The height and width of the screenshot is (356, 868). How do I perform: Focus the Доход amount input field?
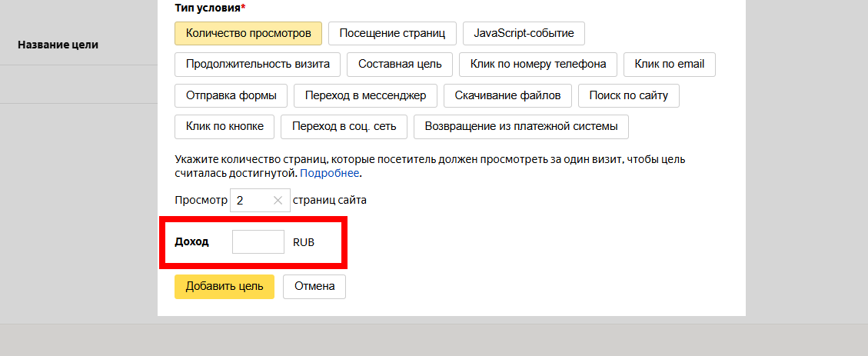tap(258, 242)
